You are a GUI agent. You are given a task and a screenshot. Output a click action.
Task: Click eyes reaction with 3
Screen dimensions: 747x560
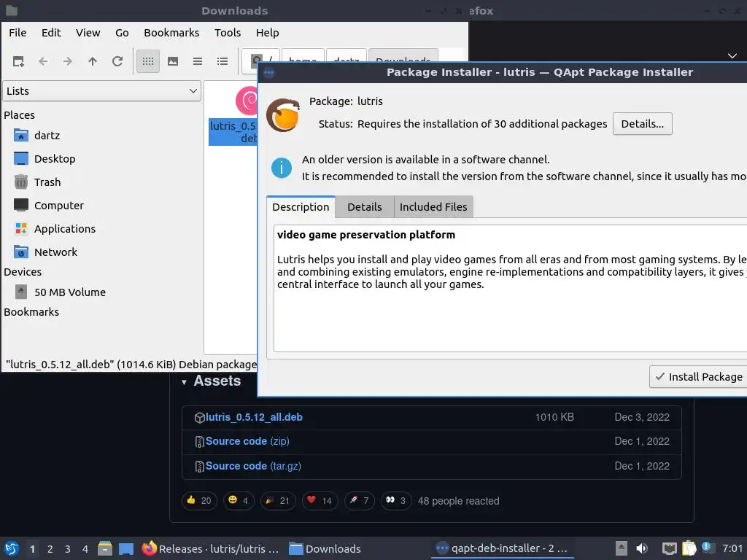point(396,500)
